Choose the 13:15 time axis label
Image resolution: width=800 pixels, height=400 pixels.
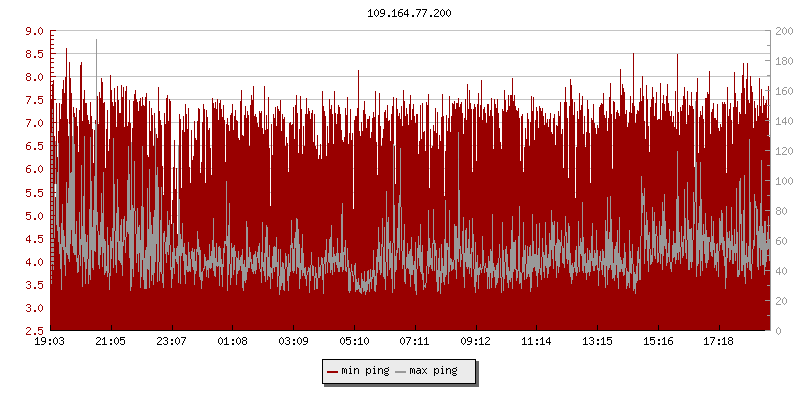[x=597, y=341]
